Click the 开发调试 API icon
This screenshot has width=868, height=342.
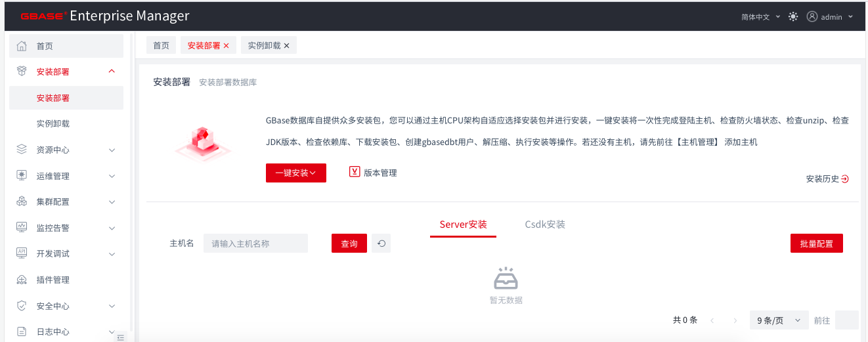(x=22, y=253)
